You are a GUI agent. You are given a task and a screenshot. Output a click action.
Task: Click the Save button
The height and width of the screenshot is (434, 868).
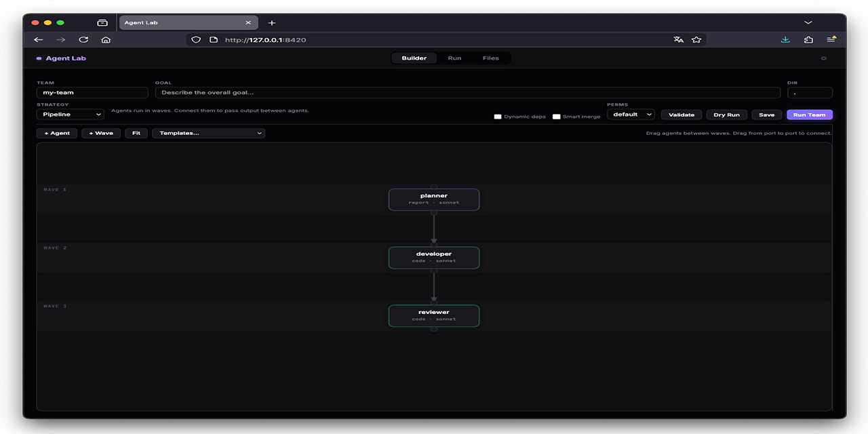click(767, 115)
